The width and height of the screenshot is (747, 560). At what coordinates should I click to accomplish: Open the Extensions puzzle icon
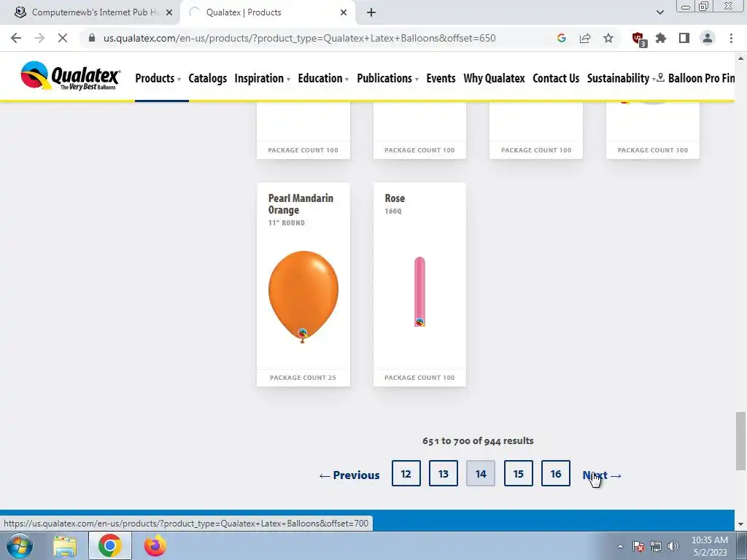click(661, 38)
